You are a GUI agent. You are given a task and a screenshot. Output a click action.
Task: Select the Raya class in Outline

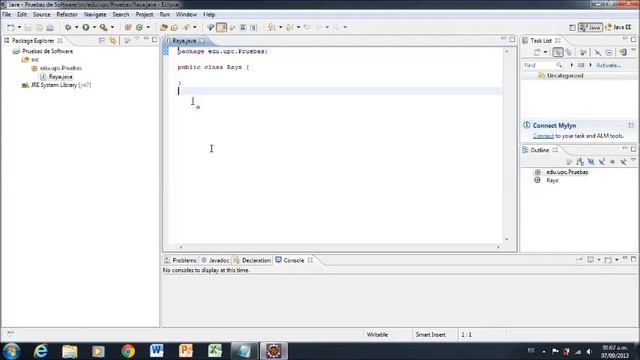(x=552, y=180)
